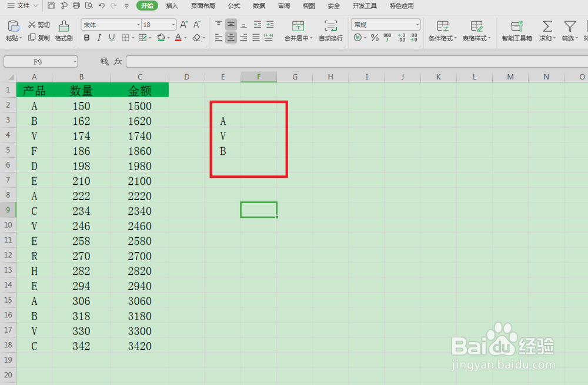This screenshot has width=588, height=385.
Task: Click the Save icon in quick access toolbar
Action: (x=51, y=6)
